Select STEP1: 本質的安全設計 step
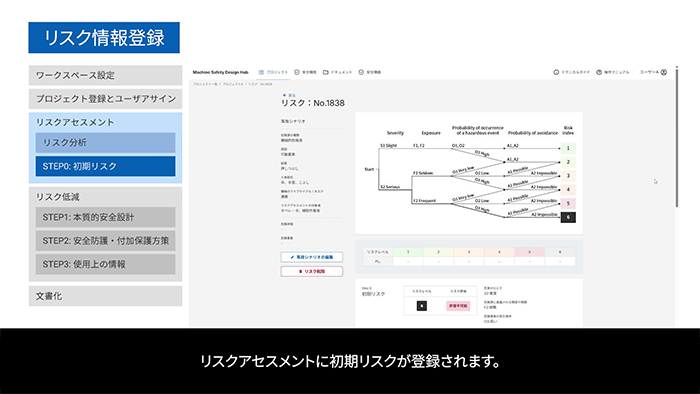Screen dimensions: 700x394 pyautogui.click(x=105, y=217)
